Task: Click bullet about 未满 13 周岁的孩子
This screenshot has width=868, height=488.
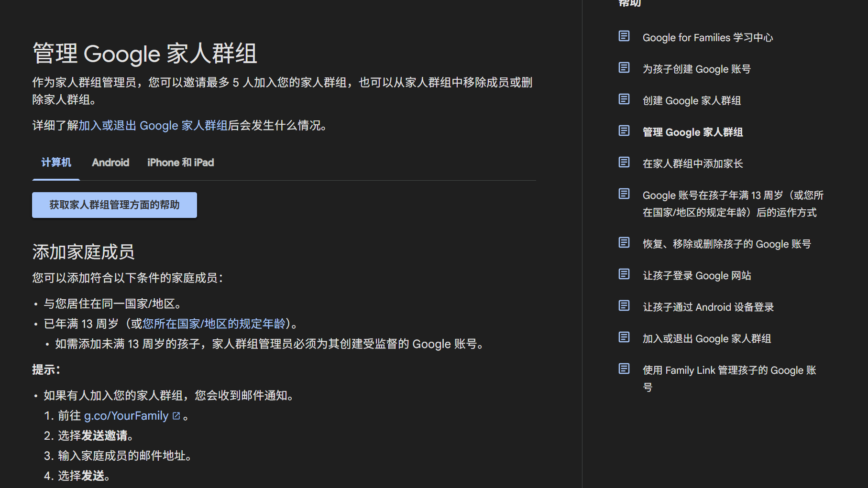Action: pos(269,344)
